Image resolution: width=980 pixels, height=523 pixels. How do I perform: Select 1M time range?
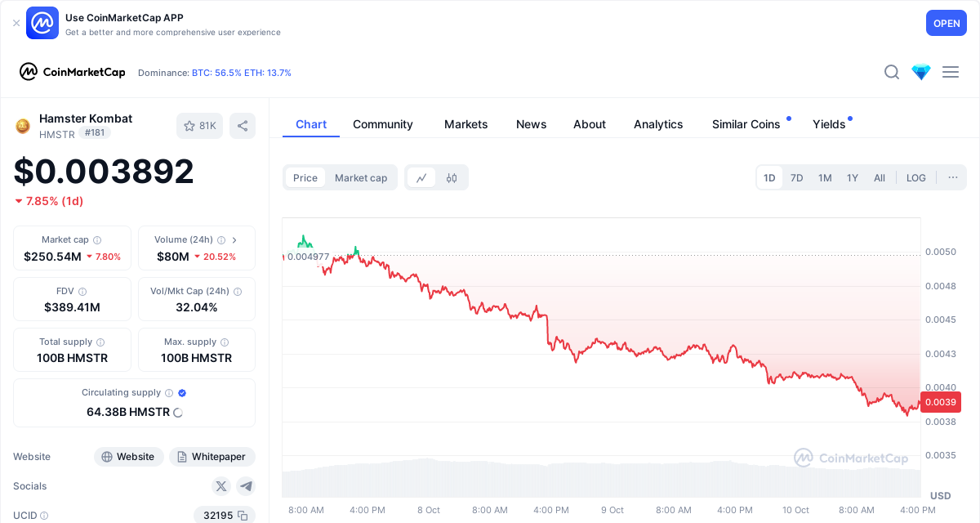pyautogui.click(x=825, y=177)
